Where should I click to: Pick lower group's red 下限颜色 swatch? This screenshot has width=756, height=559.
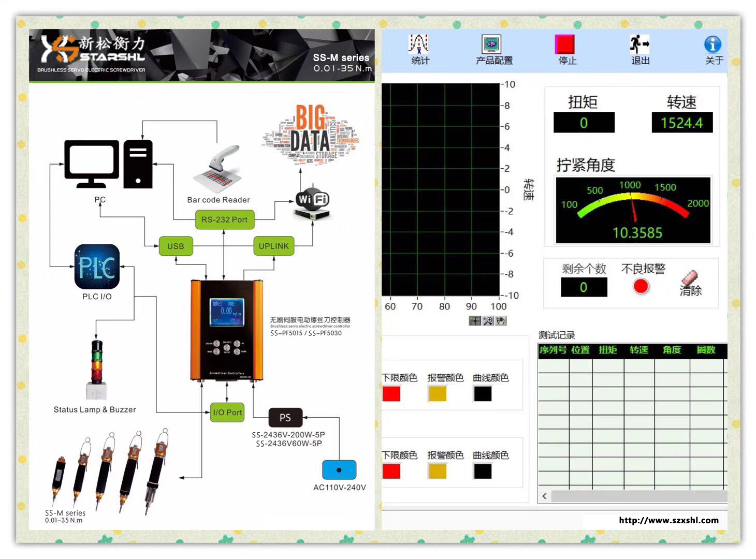point(391,471)
